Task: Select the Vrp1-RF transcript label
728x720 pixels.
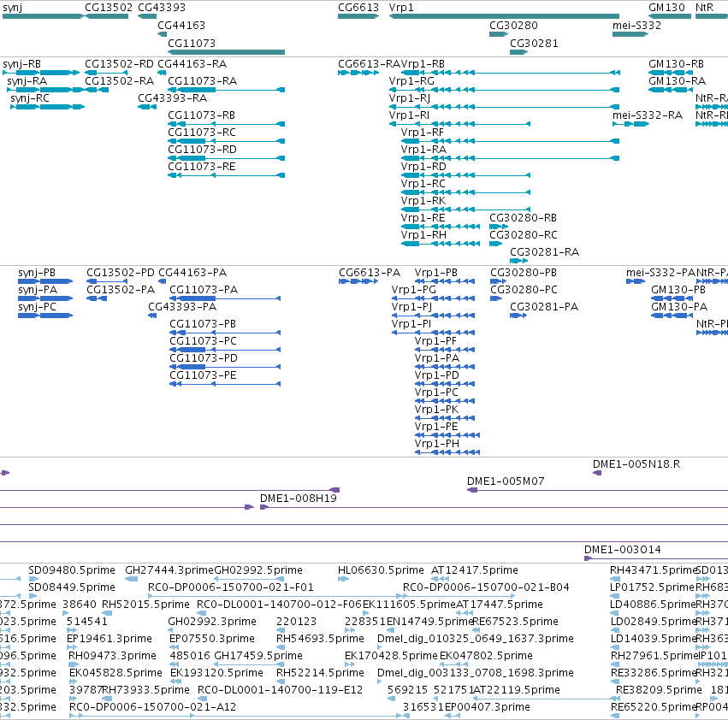Action: coord(423,133)
